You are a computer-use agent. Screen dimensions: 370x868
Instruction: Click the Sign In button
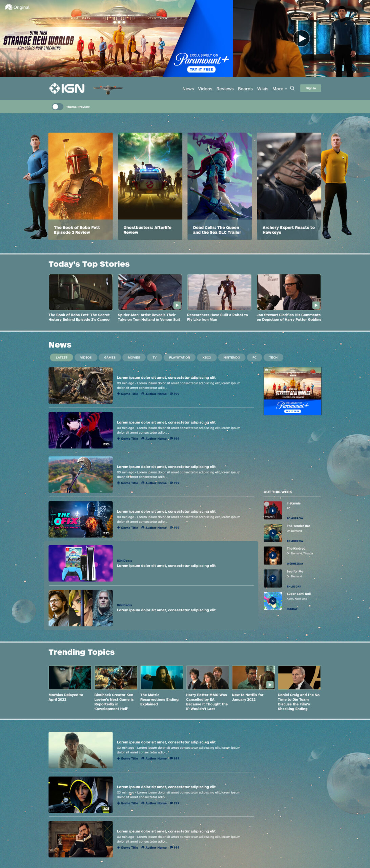pos(311,88)
